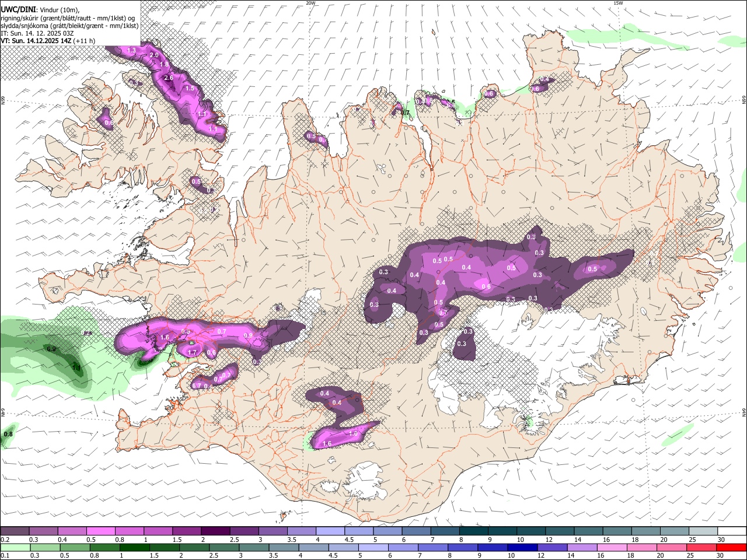The image size is (747, 560).
Task: Select lower legend swatch between 7 and 8
Action: pos(432,547)
